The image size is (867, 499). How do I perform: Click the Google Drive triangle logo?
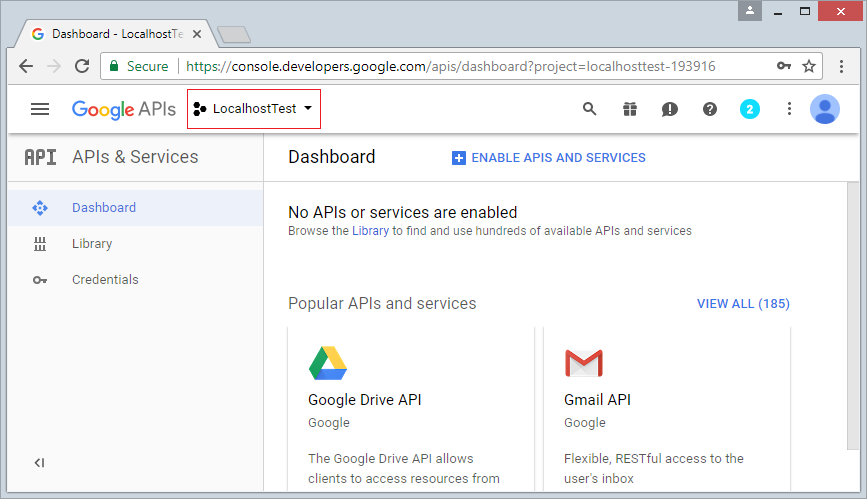pos(328,363)
